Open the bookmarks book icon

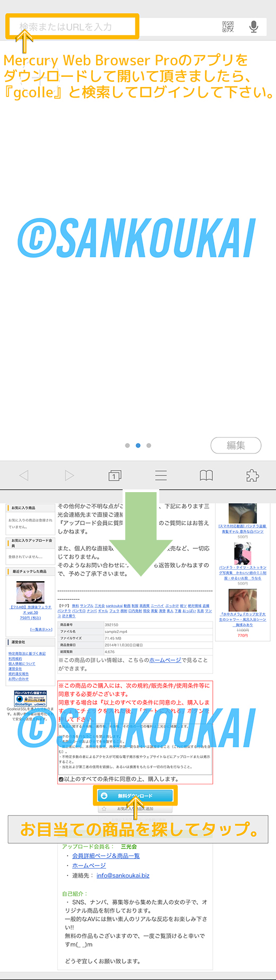[206, 475]
